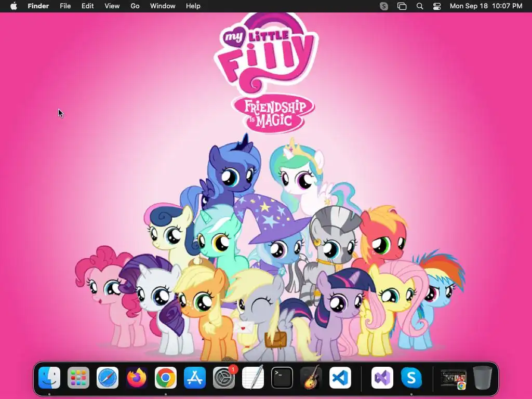Viewport: 532px width, 399px height.
Task: Launch Firefox from the dock
Action: click(x=137, y=378)
